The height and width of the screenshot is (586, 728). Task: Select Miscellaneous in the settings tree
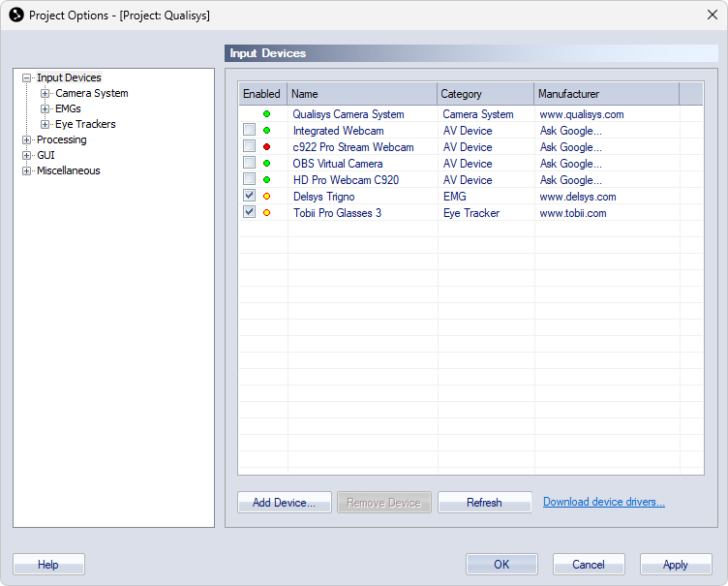coord(68,170)
